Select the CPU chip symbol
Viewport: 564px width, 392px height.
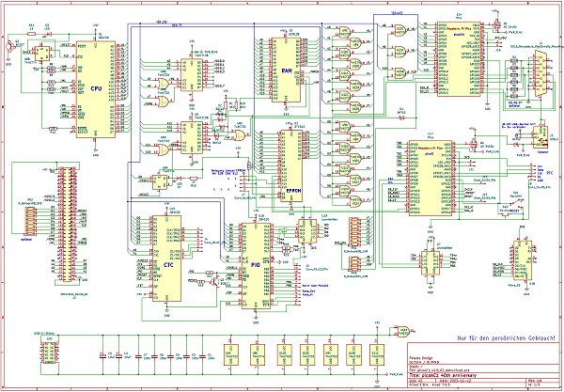point(95,88)
